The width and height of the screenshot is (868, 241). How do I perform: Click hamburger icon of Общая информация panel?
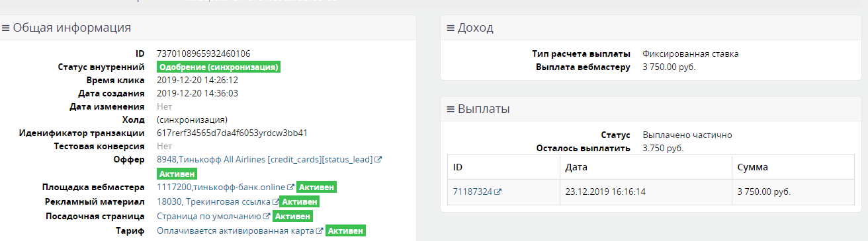[x=5, y=28]
